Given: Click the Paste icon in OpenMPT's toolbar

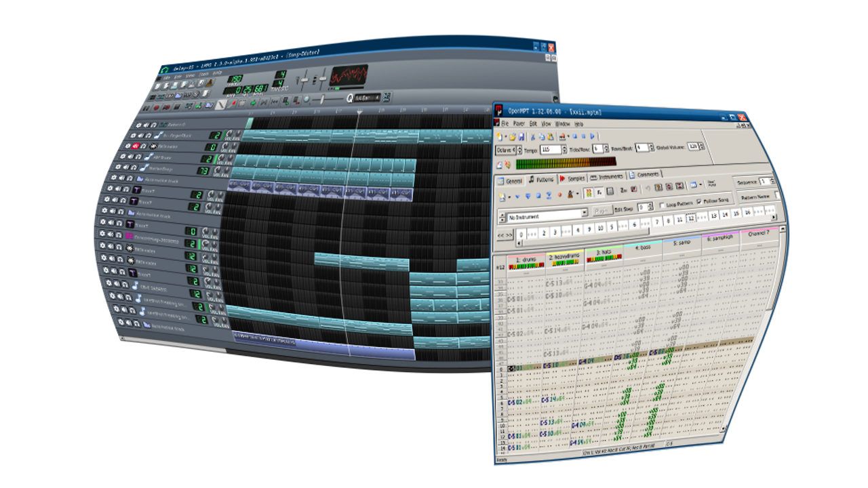Looking at the screenshot, I should click(550, 138).
